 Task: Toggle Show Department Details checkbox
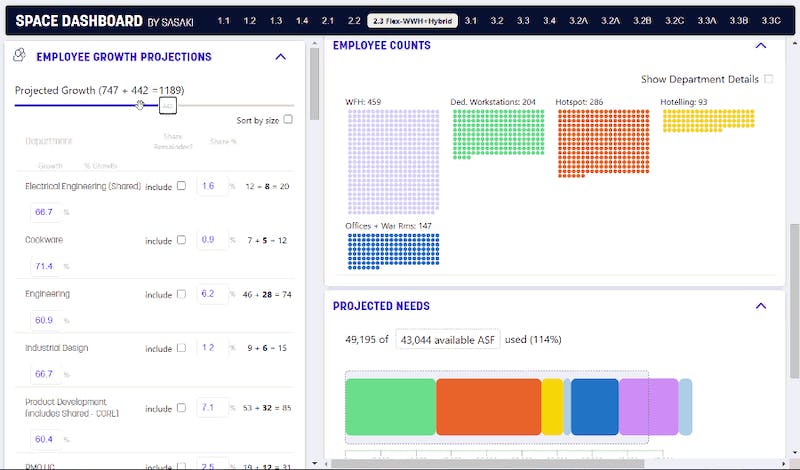(x=768, y=79)
